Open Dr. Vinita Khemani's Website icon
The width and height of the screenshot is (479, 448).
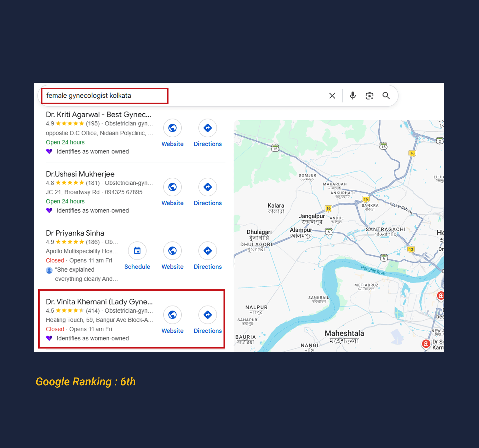coord(172,315)
